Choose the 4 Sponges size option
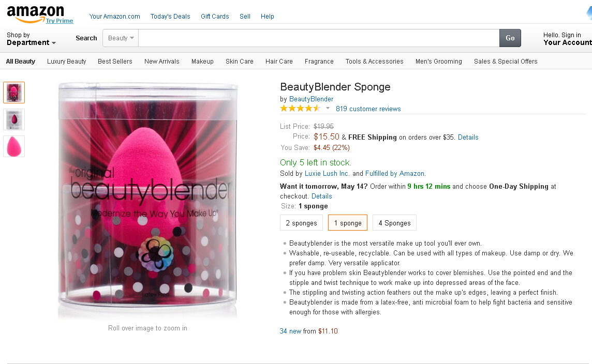Screen dimensions: 592x364 coord(394,223)
